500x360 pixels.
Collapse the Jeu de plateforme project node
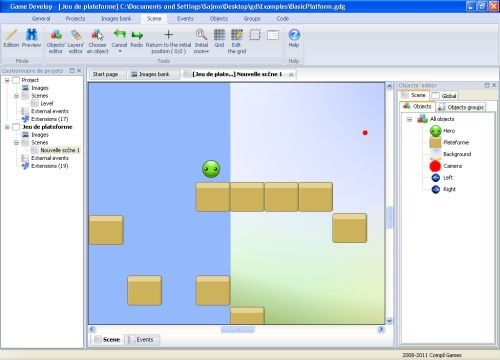coord(7,127)
